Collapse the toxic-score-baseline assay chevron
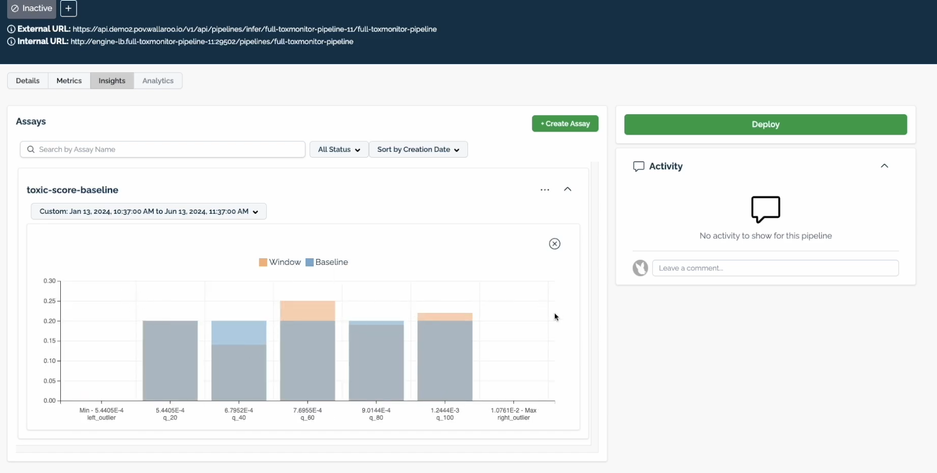The width and height of the screenshot is (937, 473). (568, 189)
